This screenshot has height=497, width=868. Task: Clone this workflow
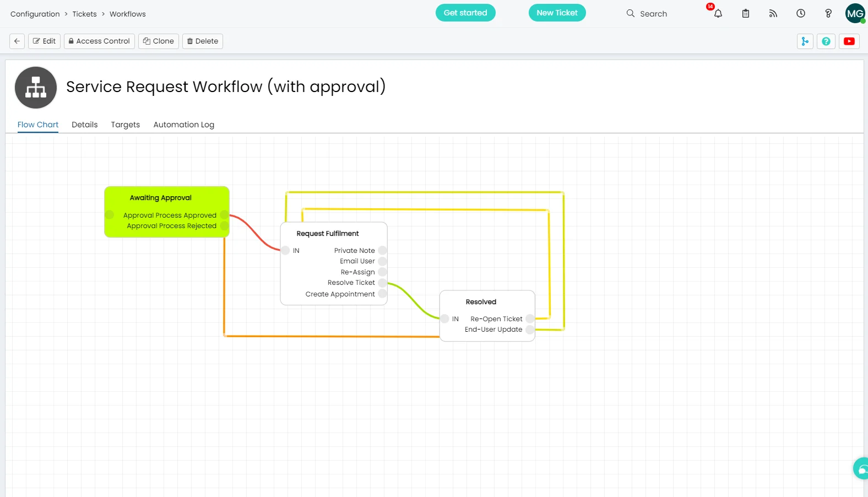click(159, 41)
